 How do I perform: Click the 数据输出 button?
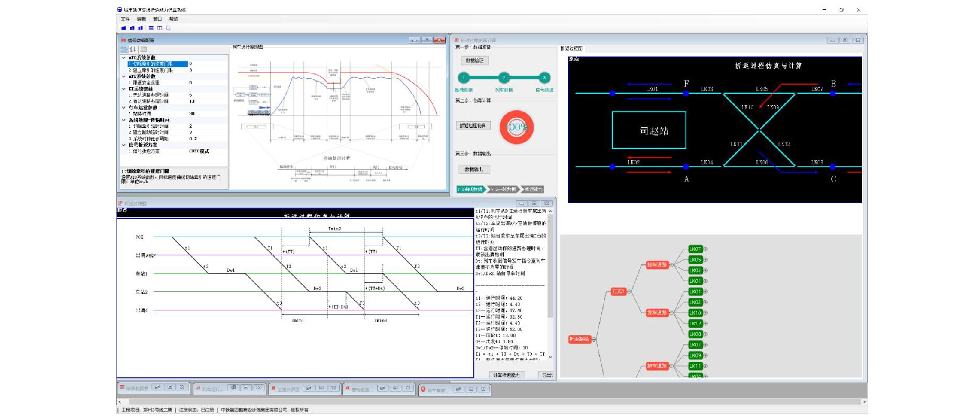(x=474, y=169)
